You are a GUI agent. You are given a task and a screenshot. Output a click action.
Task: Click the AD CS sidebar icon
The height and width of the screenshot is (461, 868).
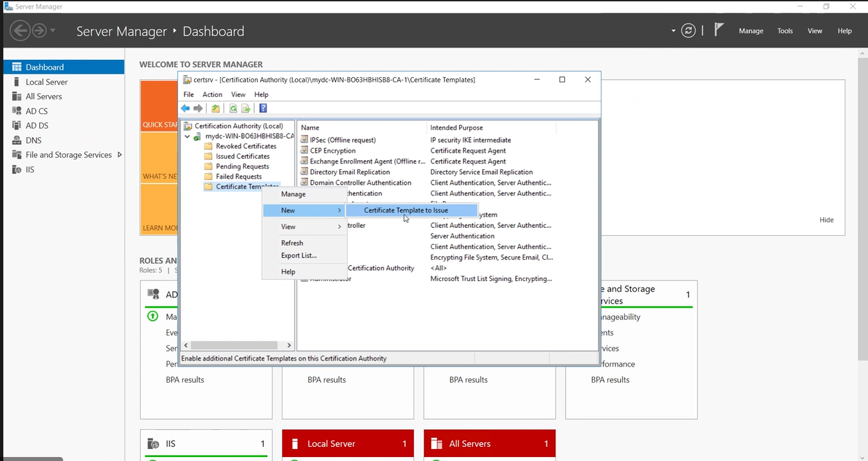click(x=17, y=111)
